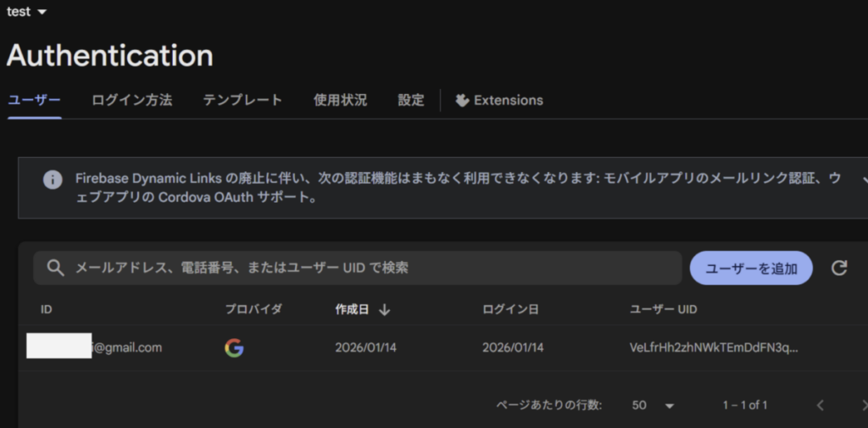Refresh the user list
The width and height of the screenshot is (868, 428).
tap(839, 268)
